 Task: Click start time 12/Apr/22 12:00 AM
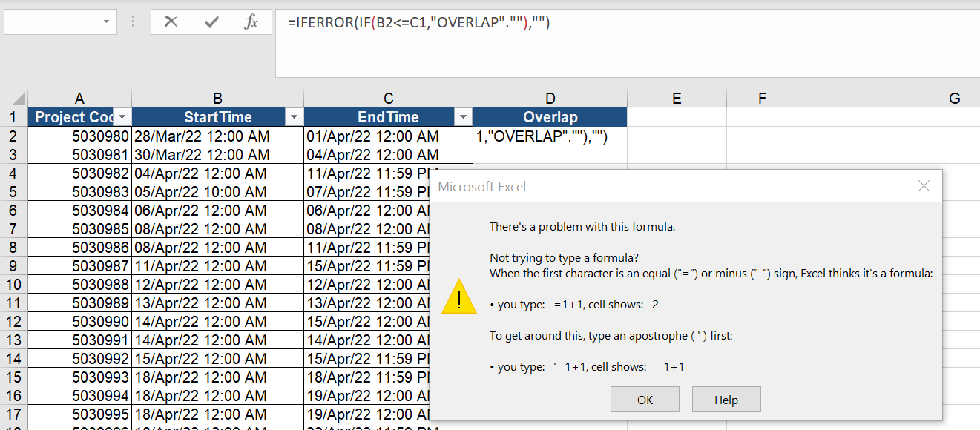217,285
